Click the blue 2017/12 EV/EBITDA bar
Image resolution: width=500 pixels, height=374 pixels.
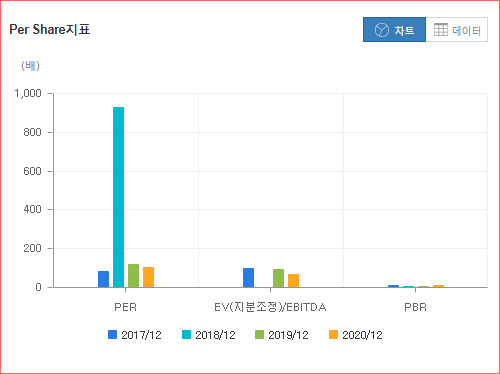248,278
